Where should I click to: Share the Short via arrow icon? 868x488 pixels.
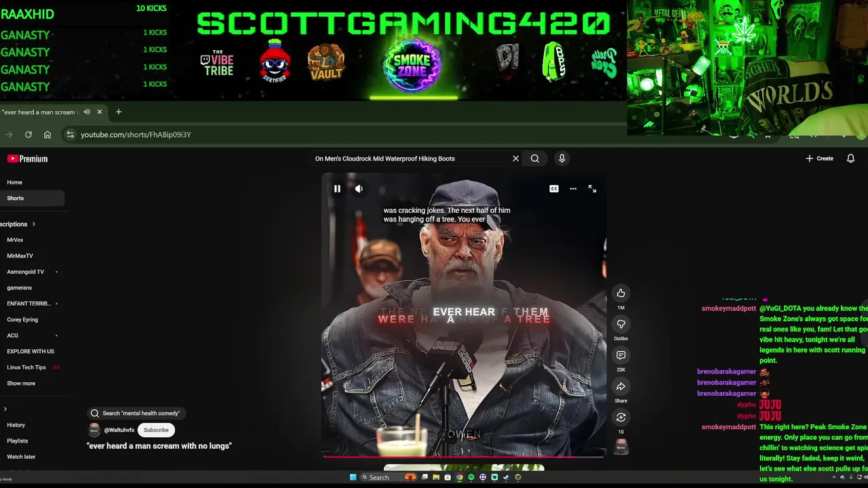620,386
